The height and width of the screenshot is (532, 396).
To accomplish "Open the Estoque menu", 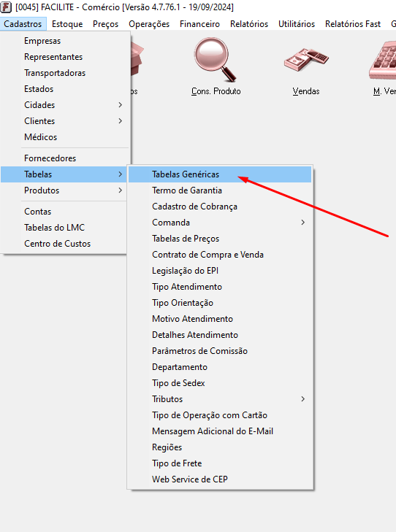I will coord(67,24).
